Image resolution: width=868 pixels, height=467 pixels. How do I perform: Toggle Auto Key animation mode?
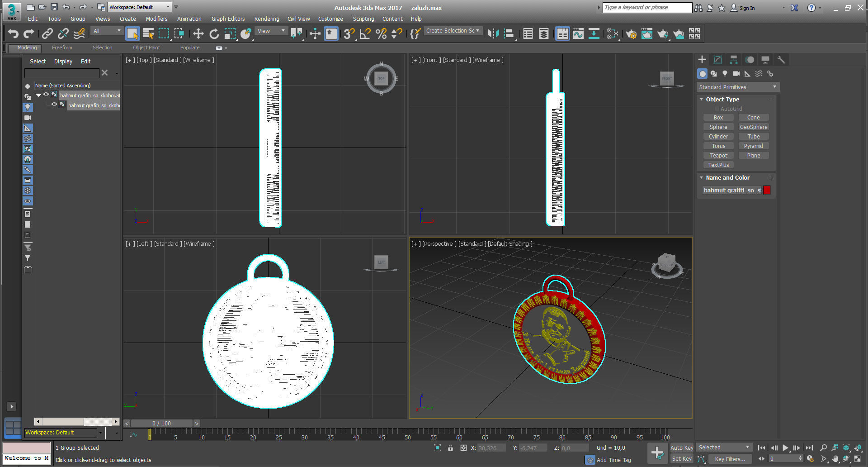(x=682, y=448)
